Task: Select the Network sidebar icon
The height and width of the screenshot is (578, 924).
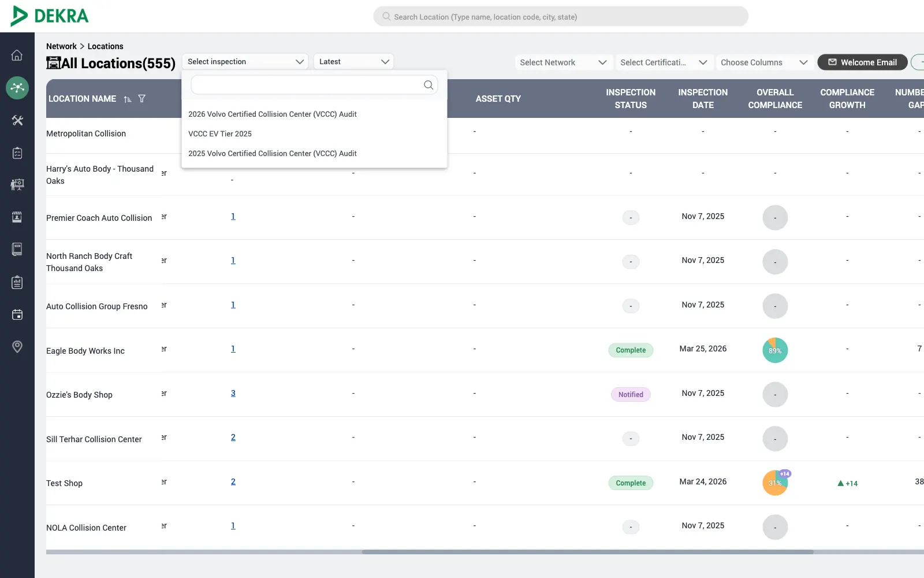Action: coord(17,88)
